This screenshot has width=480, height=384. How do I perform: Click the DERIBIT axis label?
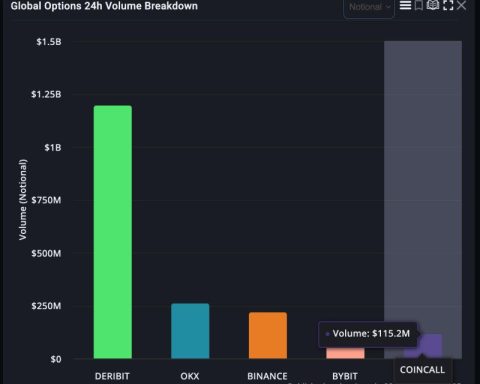tap(112, 376)
